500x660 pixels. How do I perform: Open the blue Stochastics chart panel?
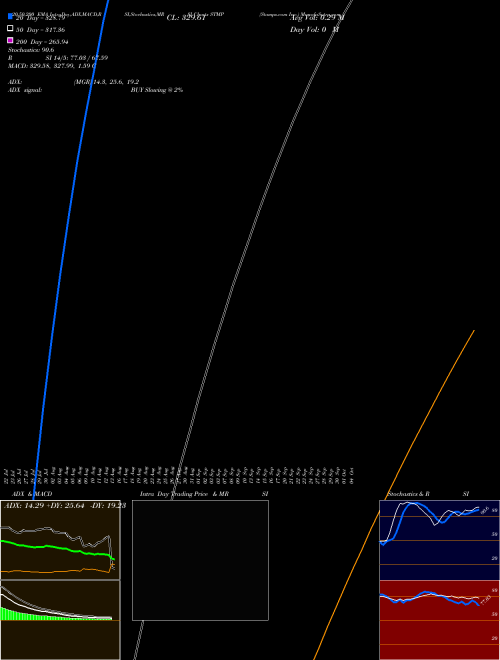[439, 540]
